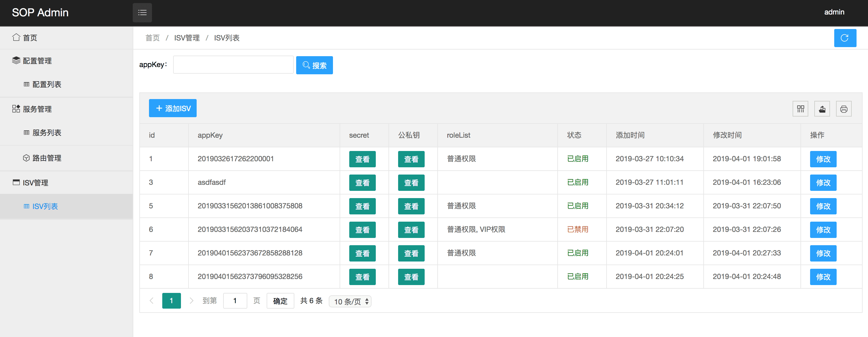Open 配置列表 sidebar item

click(46, 84)
